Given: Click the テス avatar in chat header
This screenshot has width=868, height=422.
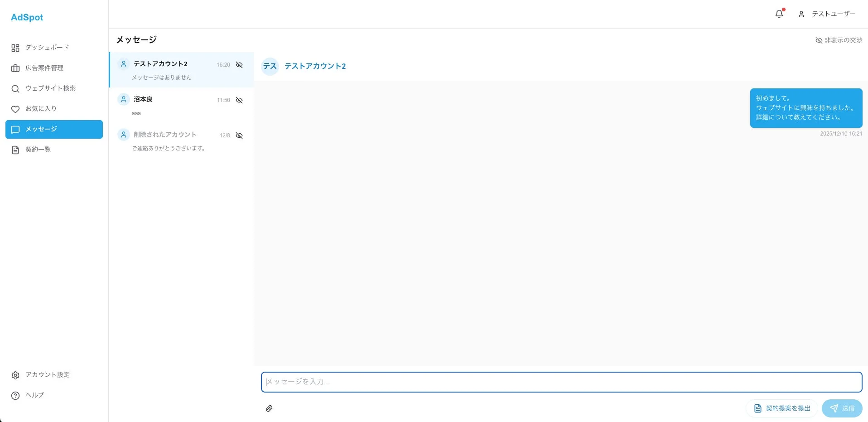Looking at the screenshot, I should tap(270, 66).
